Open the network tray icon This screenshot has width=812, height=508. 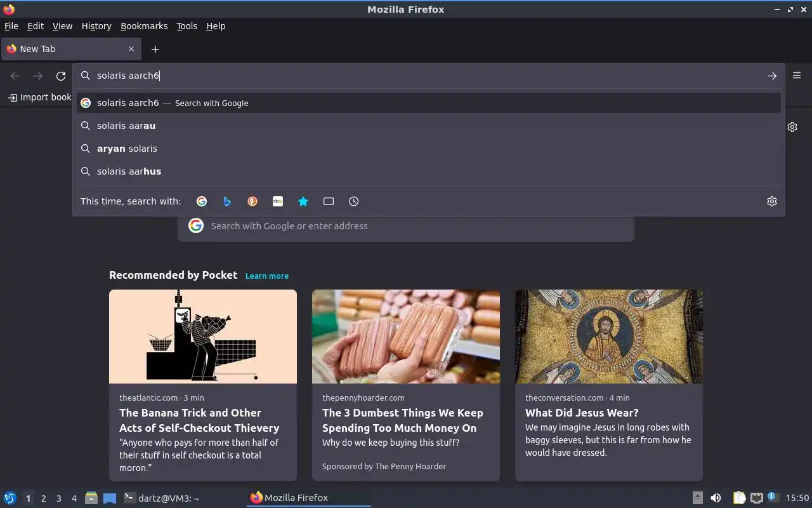click(x=756, y=498)
